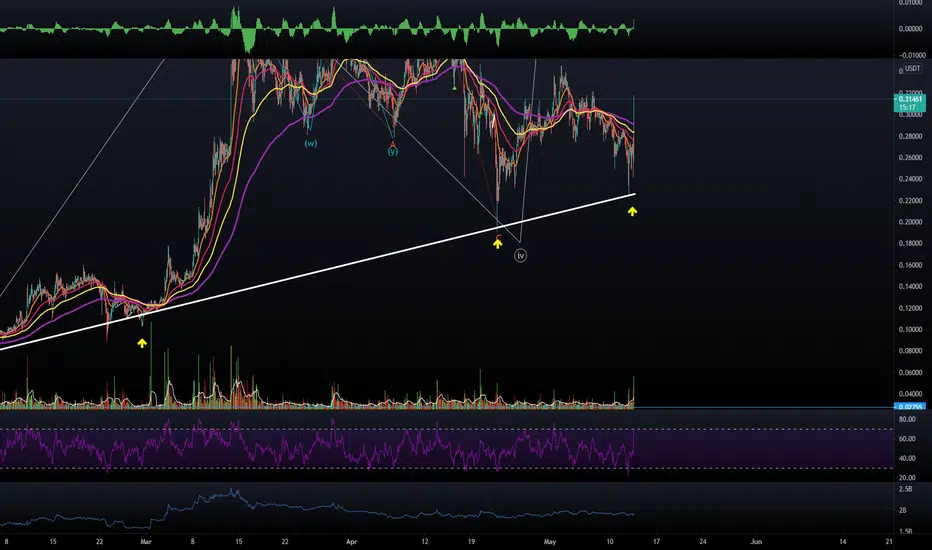
Task: Click the 0.20000 level on price scale
Action: [911, 222]
